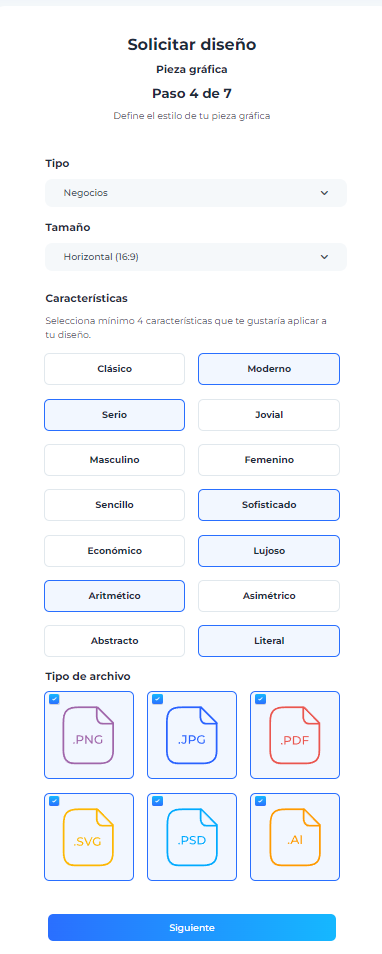Deselect the Moderno characteristic
Viewport: 382px width, 954px height.
(x=269, y=369)
